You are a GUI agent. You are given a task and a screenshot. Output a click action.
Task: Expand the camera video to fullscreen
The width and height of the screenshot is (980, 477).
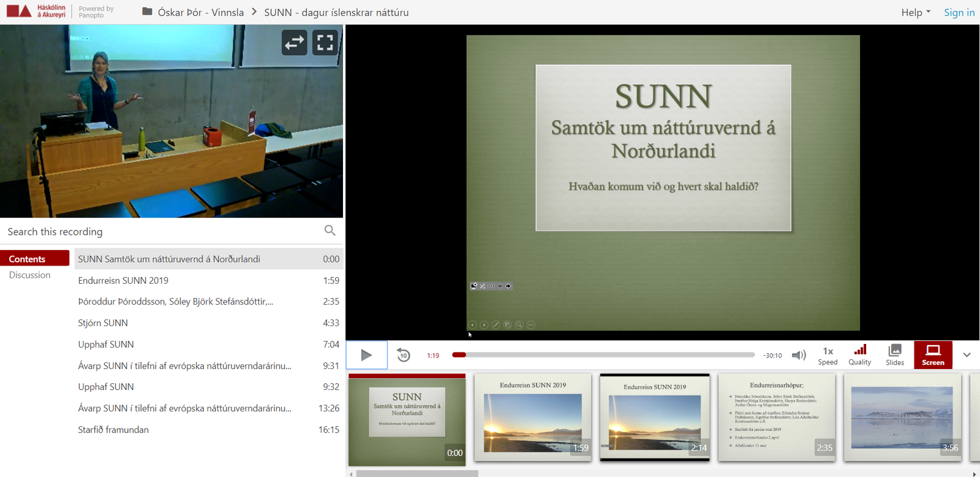[x=325, y=42]
